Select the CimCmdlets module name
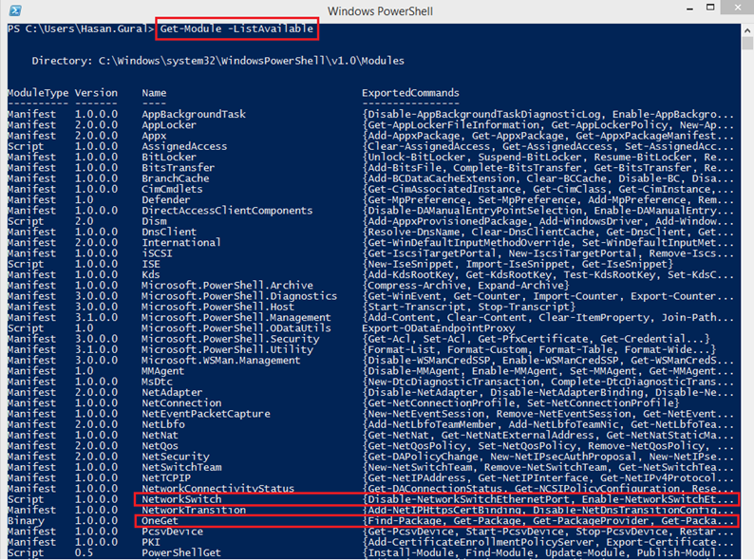Screen dimensions: 754x560 point(172,190)
